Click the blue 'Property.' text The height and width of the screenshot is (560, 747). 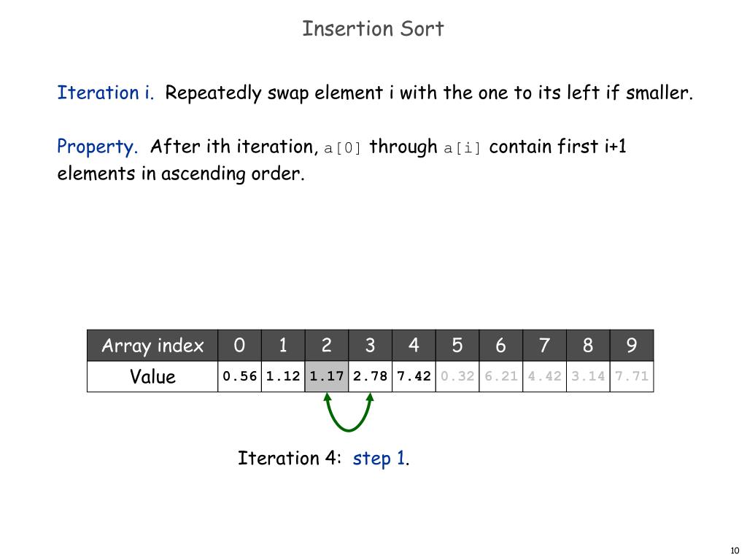tap(97, 147)
